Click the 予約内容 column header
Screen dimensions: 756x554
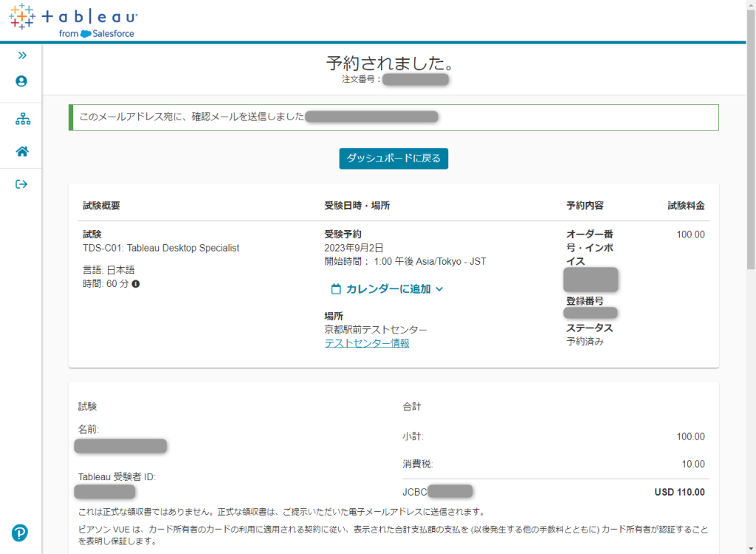(585, 206)
